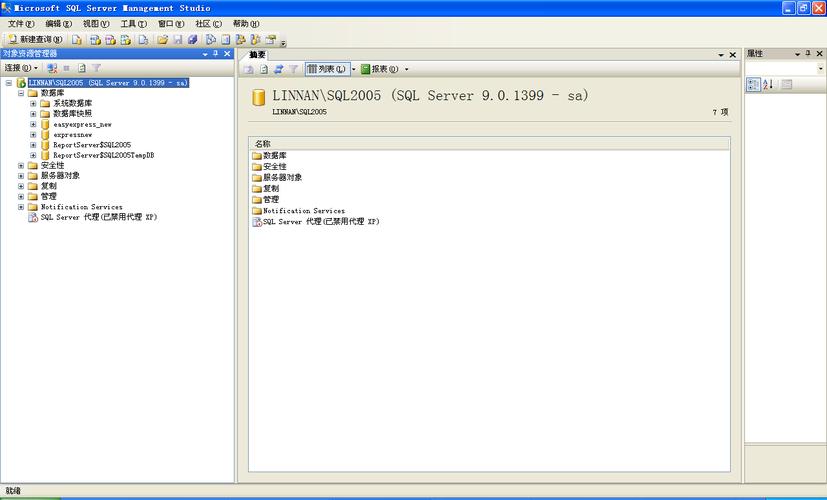Click the Property Pages icon in Properties panel
The image size is (827, 500).
point(786,84)
